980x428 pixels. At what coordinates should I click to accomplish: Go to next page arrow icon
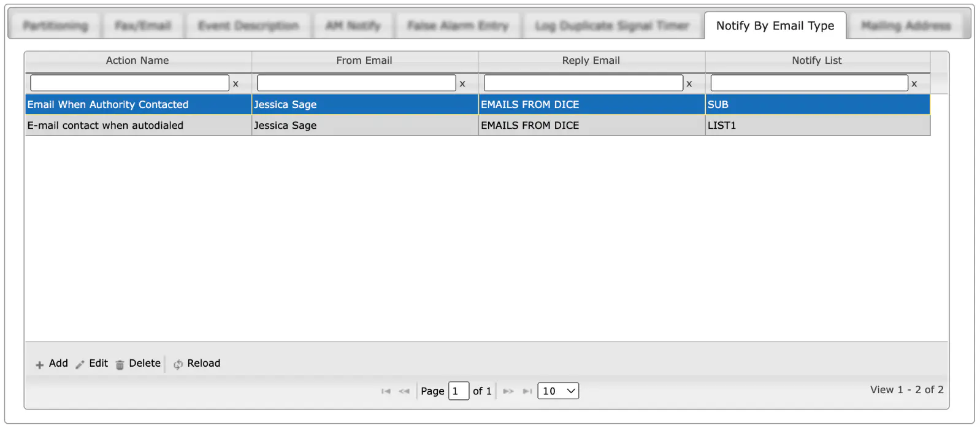click(x=508, y=391)
